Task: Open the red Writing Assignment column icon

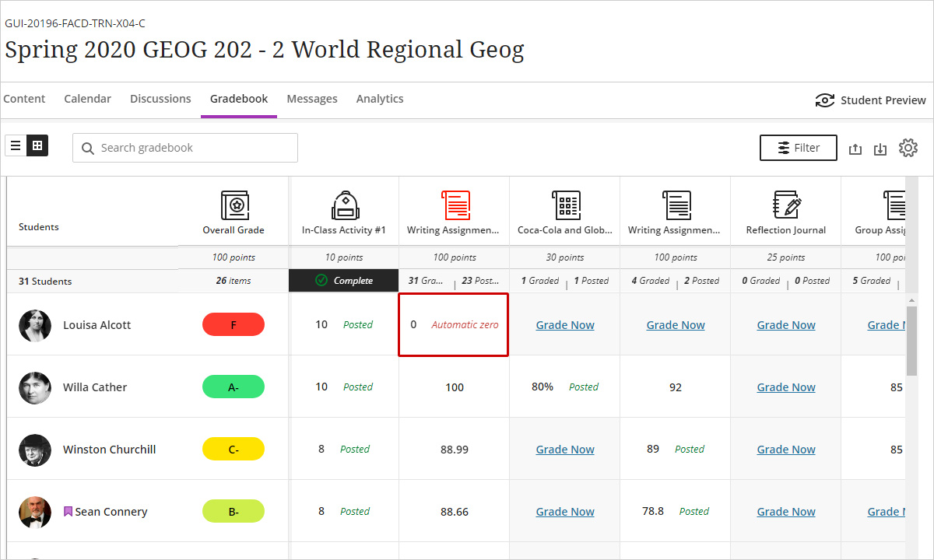Action: pos(455,206)
